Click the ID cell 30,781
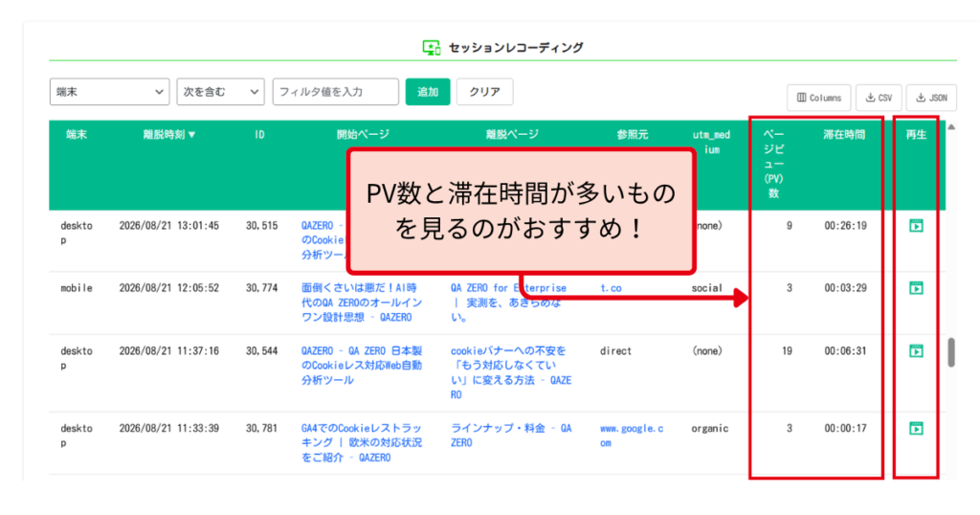Screen dimensions: 980x515 (261, 429)
